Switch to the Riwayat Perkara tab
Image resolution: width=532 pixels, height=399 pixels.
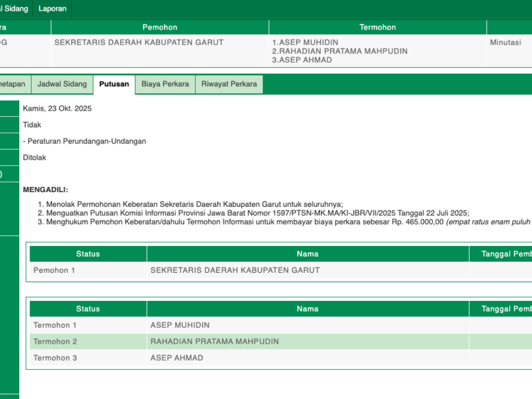[x=229, y=84]
